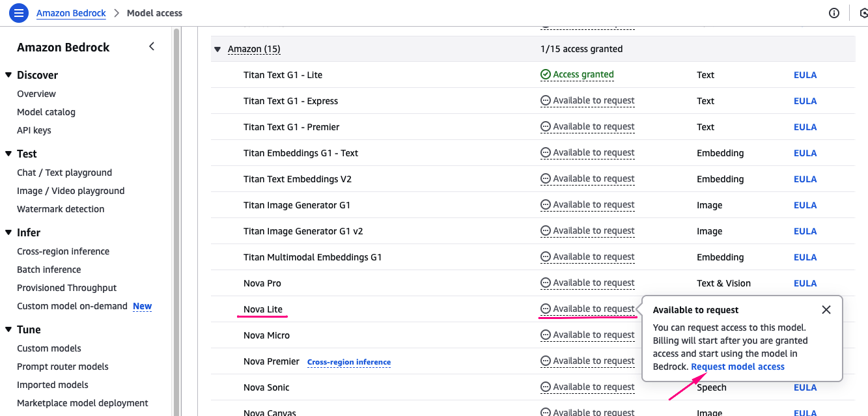This screenshot has width=868, height=416.
Task: Go to Chat / Text playground
Action: pyautogui.click(x=64, y=173)
